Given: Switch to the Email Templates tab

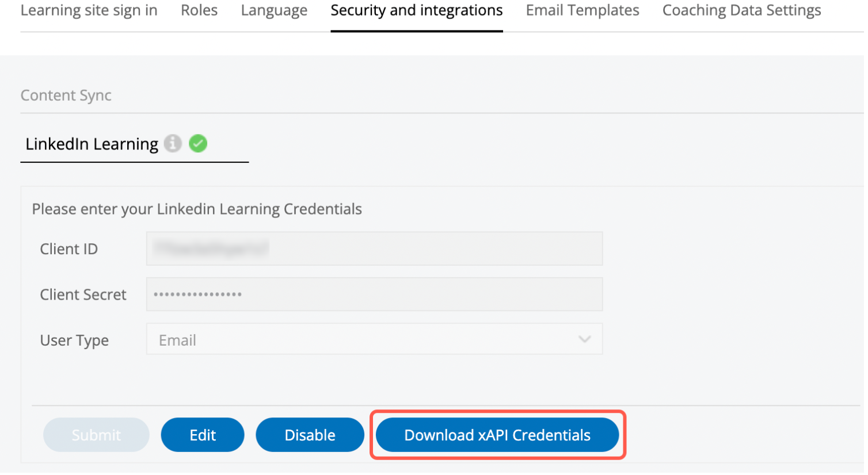Looking at the screenshot, I should [581, 10].
